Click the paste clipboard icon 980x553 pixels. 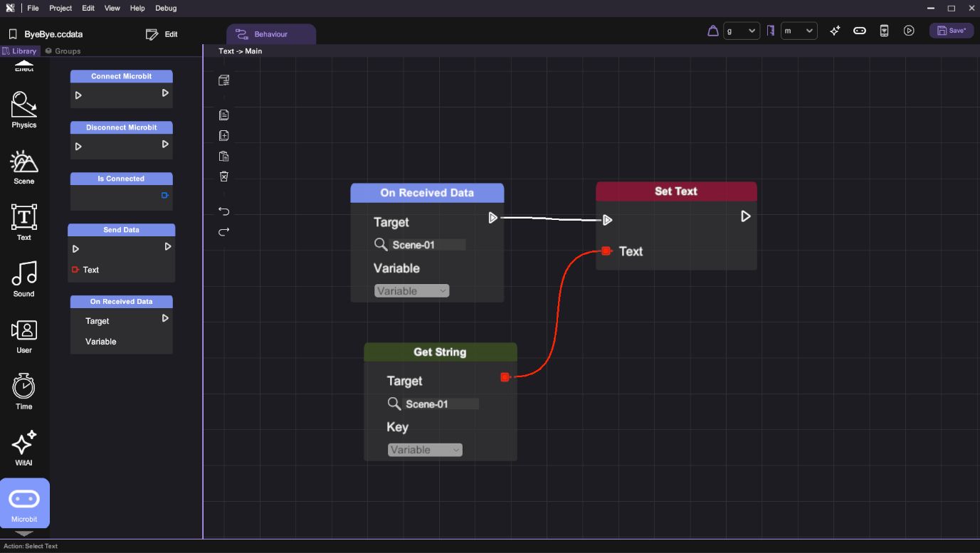(x=223, y=157)
